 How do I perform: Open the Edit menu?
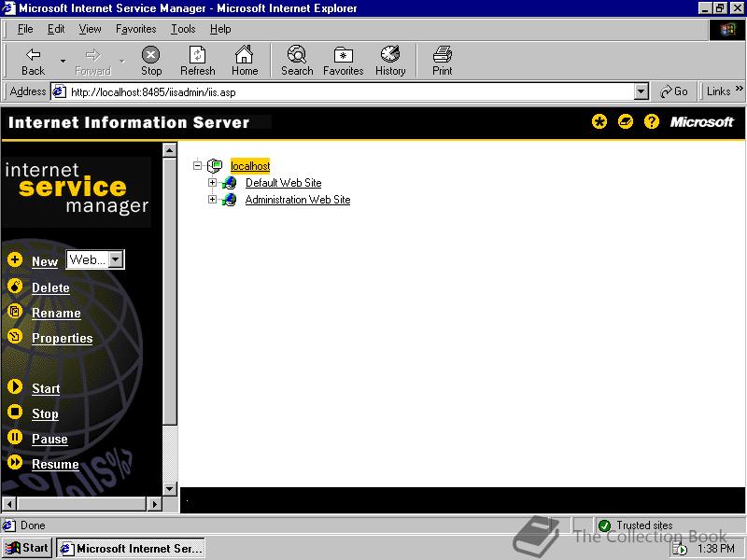point(56,29)
